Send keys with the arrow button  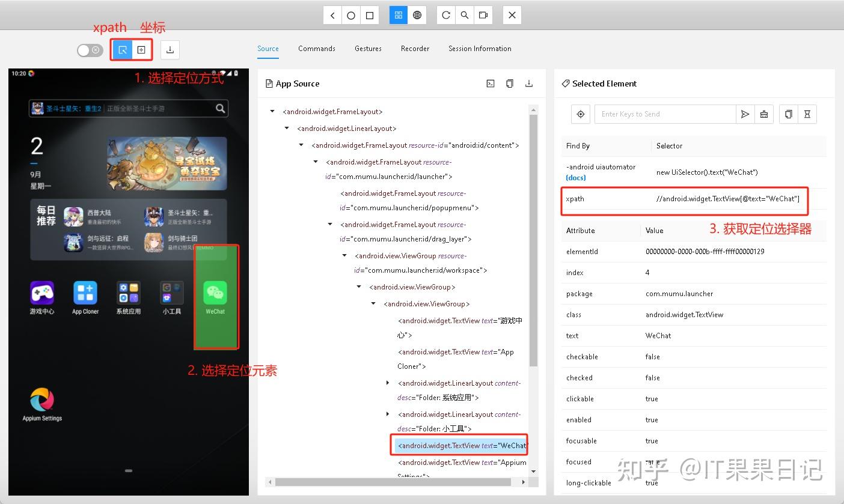(745, 114)
